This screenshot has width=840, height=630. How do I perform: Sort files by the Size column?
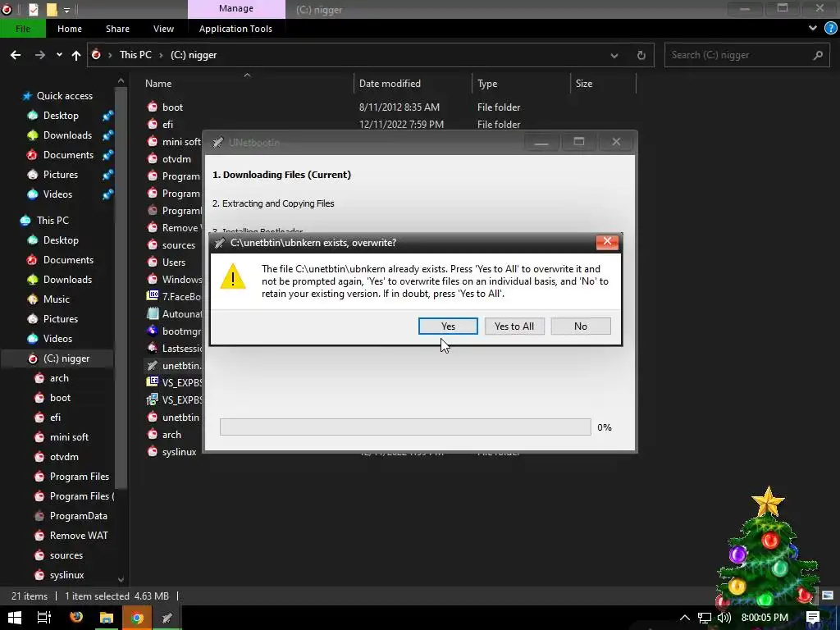(584, 84)
